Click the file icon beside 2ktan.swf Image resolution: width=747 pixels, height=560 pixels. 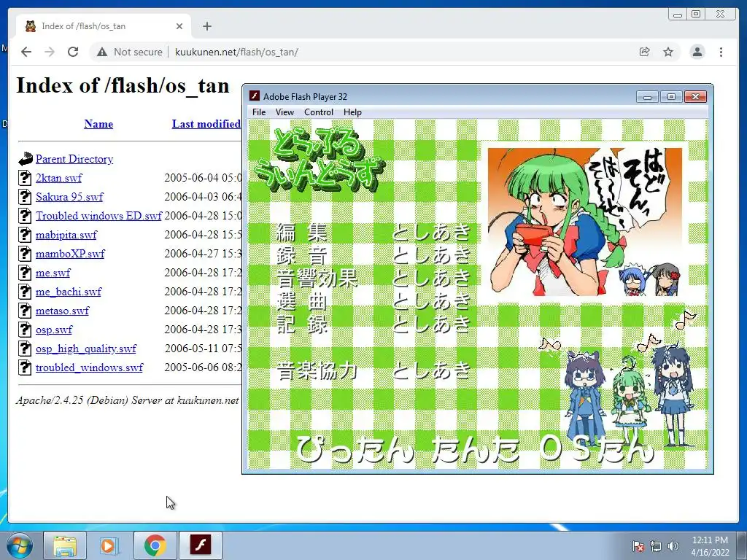(x=26, y=178)
